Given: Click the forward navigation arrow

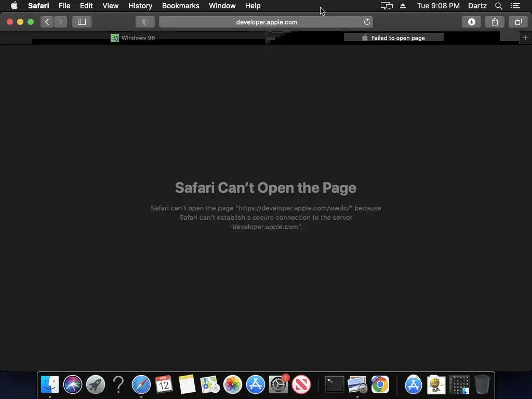Looking at the screenshot, I should (60, 22).
